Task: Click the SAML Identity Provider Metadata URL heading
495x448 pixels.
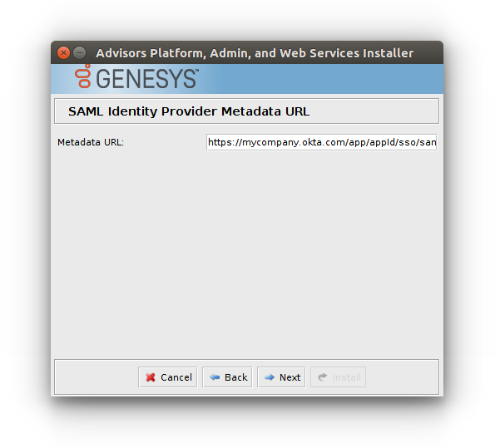Action: (189, 111)
